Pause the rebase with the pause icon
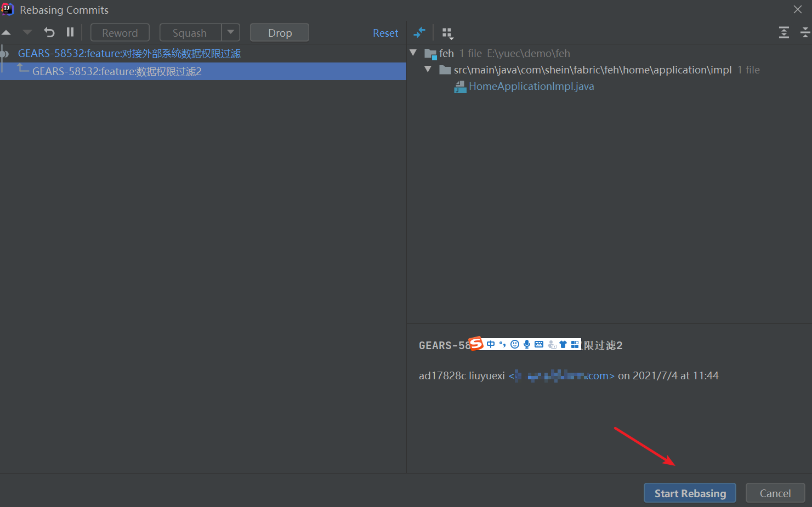Screen dimensions: 812x507 click(x=70, y=32)
